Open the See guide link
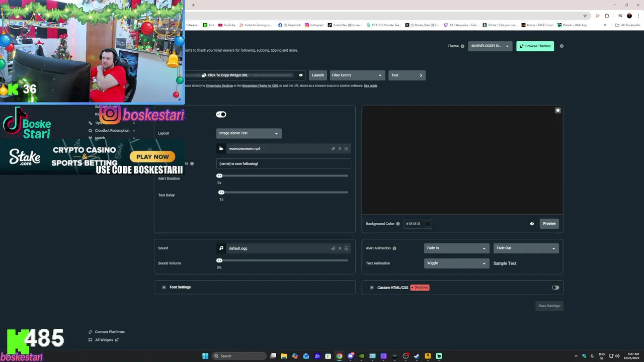This screenshot has width=644, height=362. click(370, 86)
